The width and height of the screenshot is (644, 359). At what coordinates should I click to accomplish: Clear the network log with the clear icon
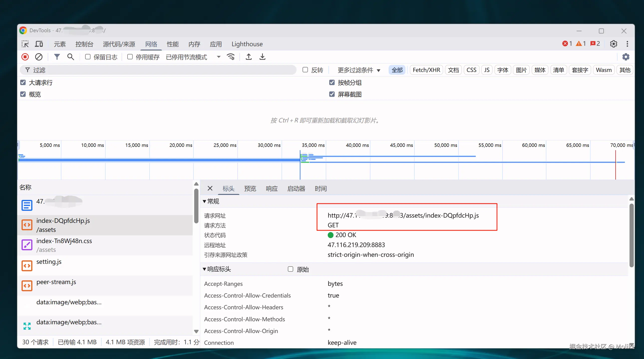click(39, 57)
